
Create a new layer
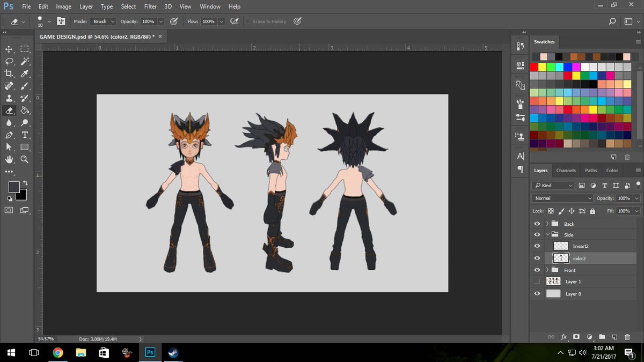click(615, 337)
